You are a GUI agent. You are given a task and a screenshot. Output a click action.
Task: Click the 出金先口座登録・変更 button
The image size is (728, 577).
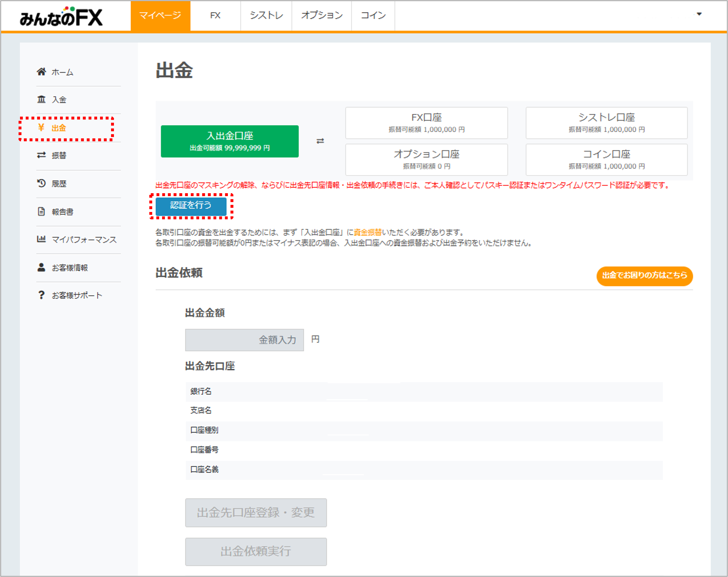tap(256, 513)
